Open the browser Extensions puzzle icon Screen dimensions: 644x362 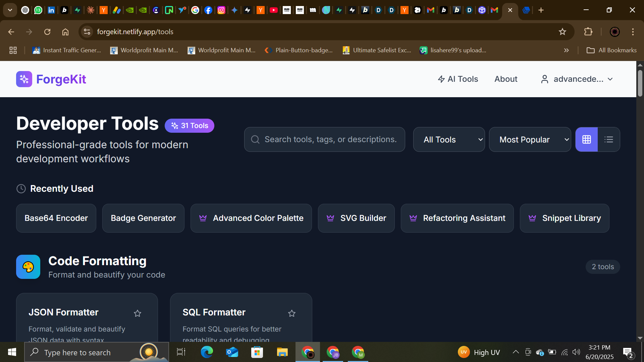[588, 32]
